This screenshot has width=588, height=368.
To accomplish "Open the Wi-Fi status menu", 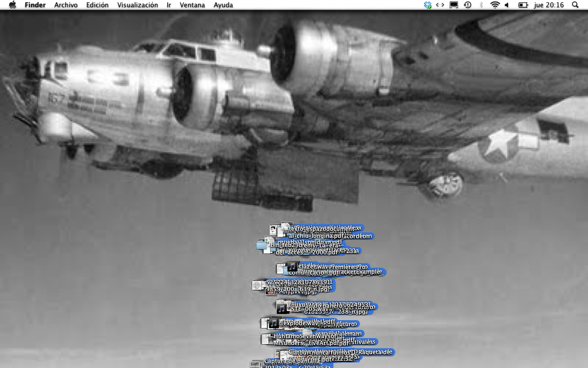I will pyautogui.click(x=495, y=5).
